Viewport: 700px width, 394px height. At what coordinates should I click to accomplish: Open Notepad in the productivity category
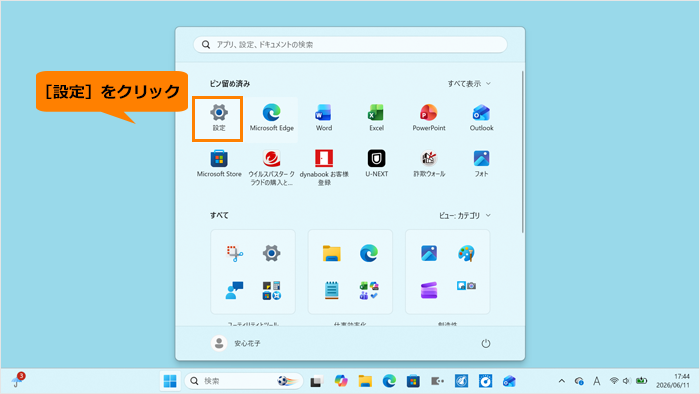click(x=332, y=290)
